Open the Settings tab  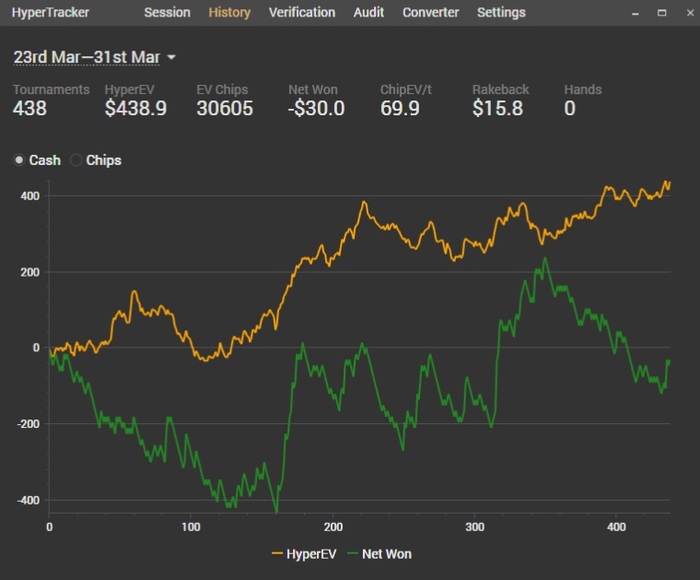tap(501, 13)
